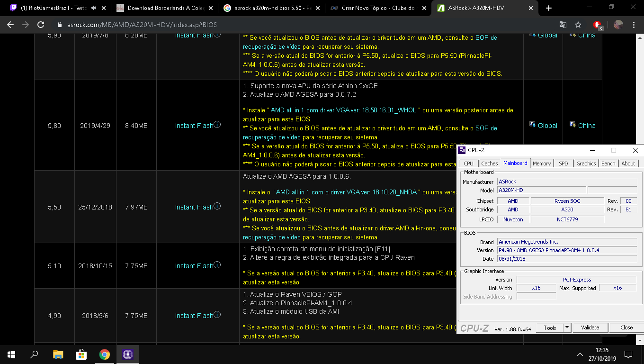The image size is (644, 364).
Task: Select the BIOS version field P4.90 in CPU-Z
Action: (x=567, y=250)
